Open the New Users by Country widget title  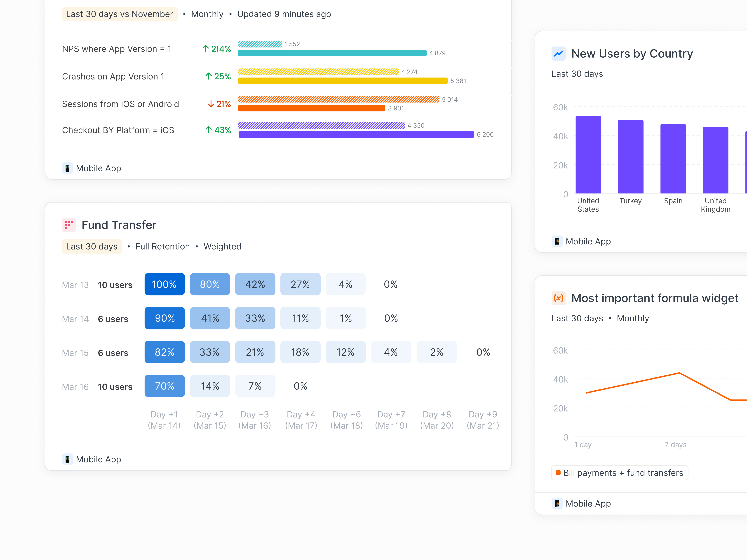pos(632,53)
